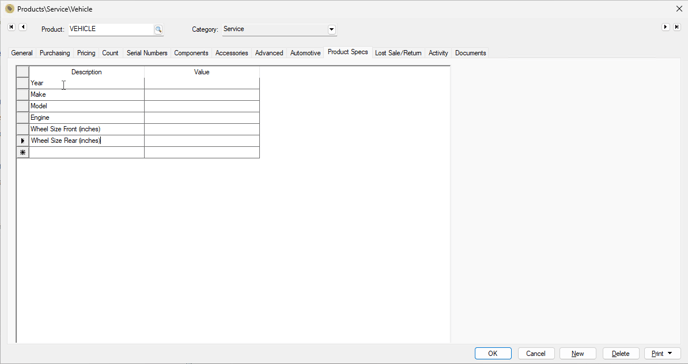Click the empty new row Description cell
Viewport: 688px width, 364px height.
(x=86, y=152)
